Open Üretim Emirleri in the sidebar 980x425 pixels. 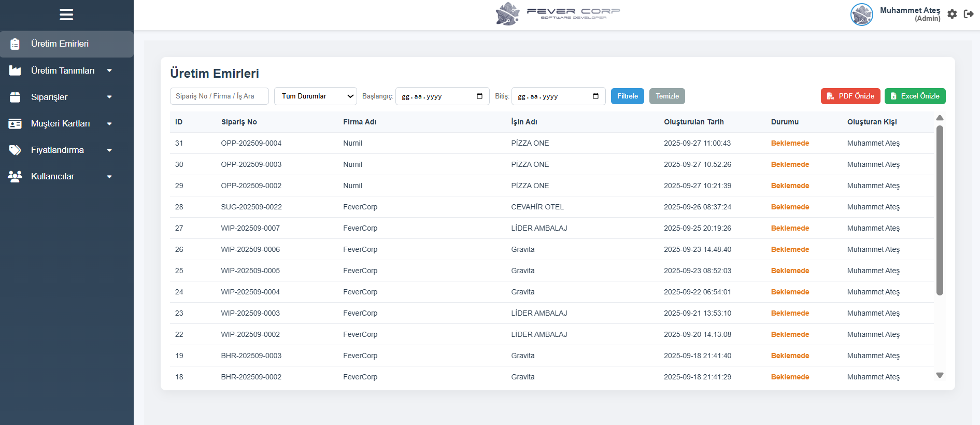tap(60, 44)
